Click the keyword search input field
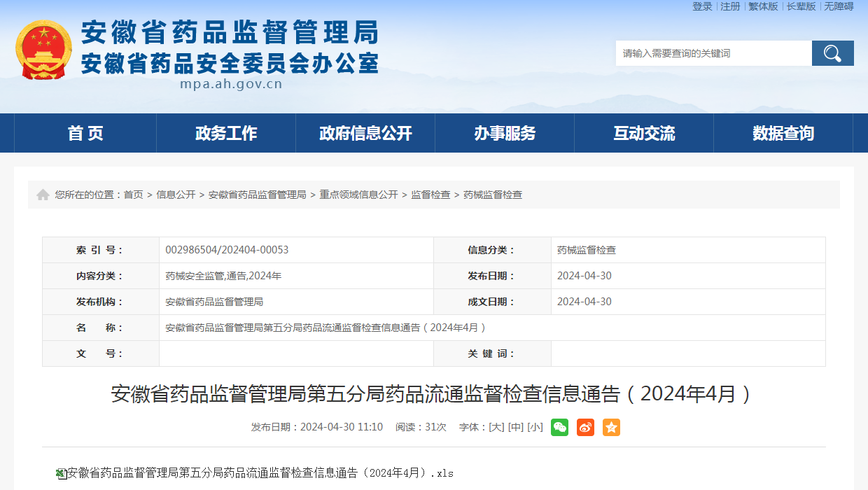This screenshot has height=490, width=868. 714,53
